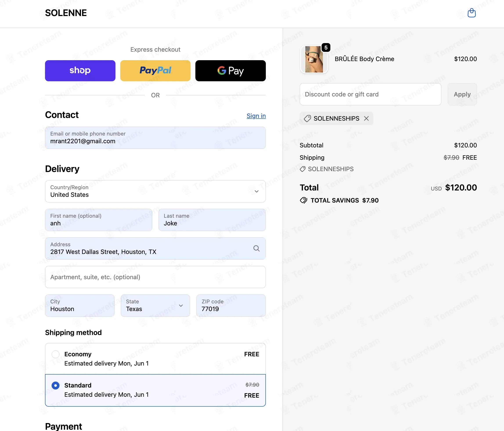The height and width of the screenshot is (431, 504).
Task: Click the Shipping method heading
Action: [x=74, y=332]
